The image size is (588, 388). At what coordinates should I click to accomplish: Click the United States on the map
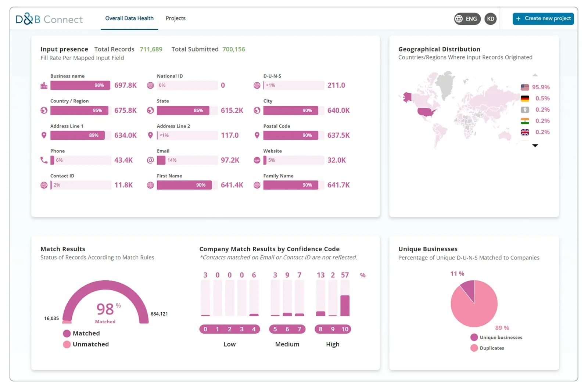(426, 111)
